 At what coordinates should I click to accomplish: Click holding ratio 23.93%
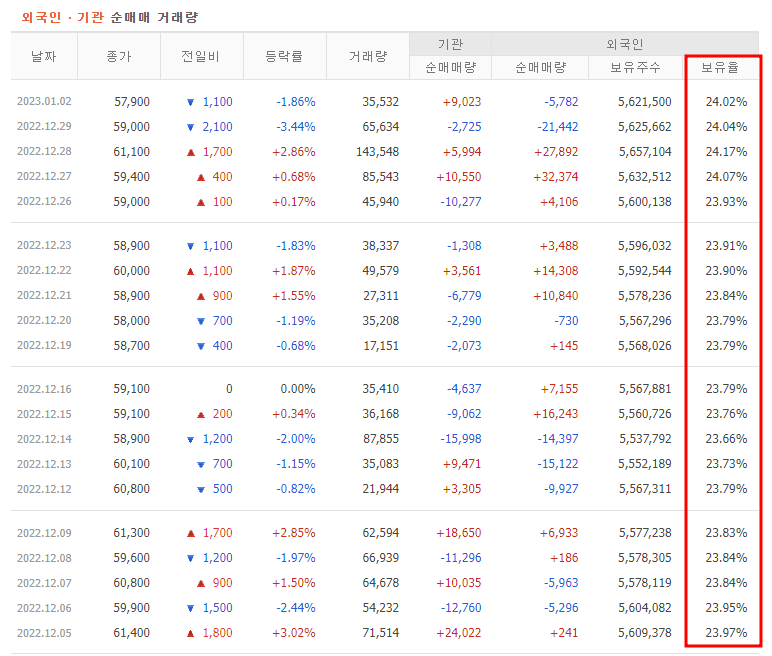pyautogui.click(x=726, y=201)
